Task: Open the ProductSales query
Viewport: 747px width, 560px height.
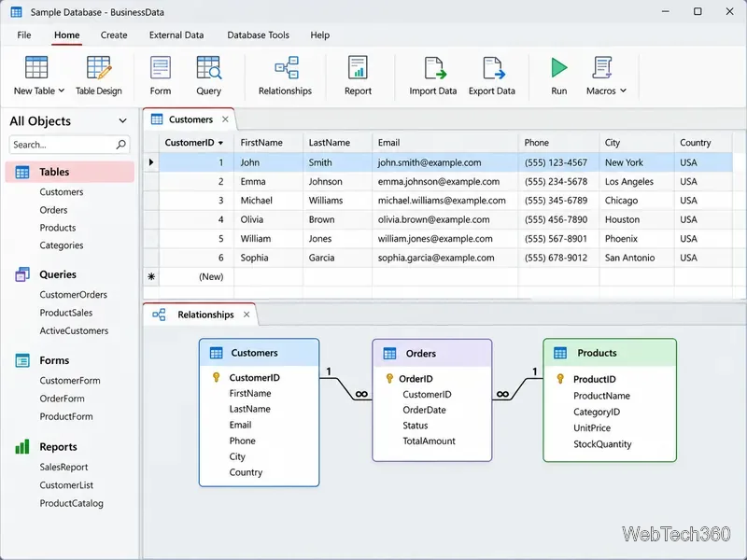Action: tap(66, 313)
